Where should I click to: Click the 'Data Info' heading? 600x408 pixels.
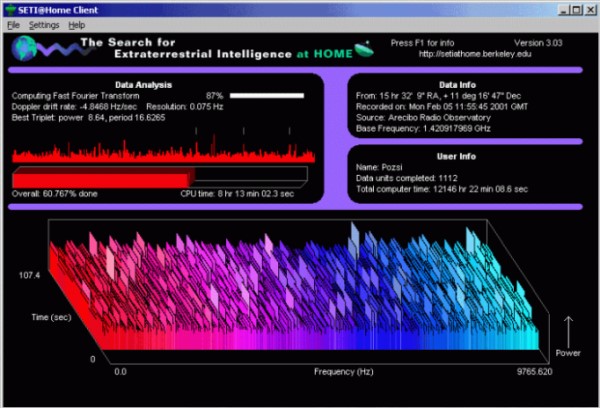pos(457,85)
